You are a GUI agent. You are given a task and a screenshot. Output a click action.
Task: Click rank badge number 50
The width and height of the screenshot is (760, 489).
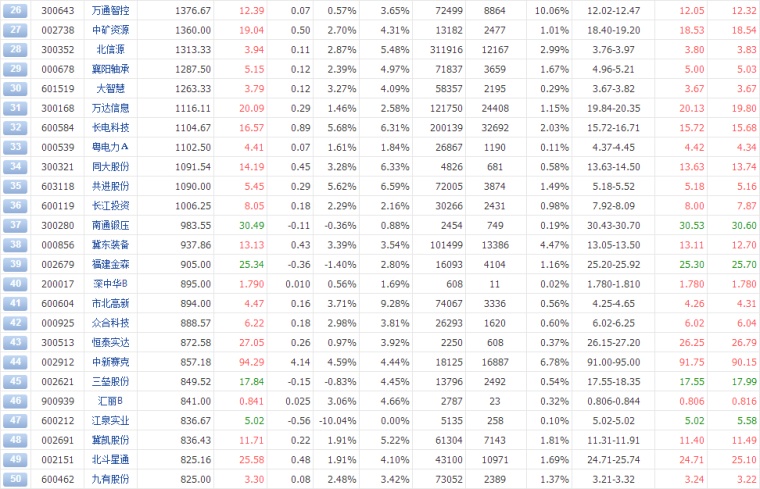15,479
